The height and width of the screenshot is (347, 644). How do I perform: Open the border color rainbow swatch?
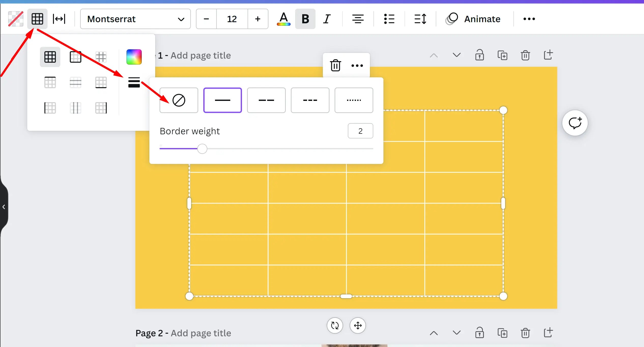[134, 57]
